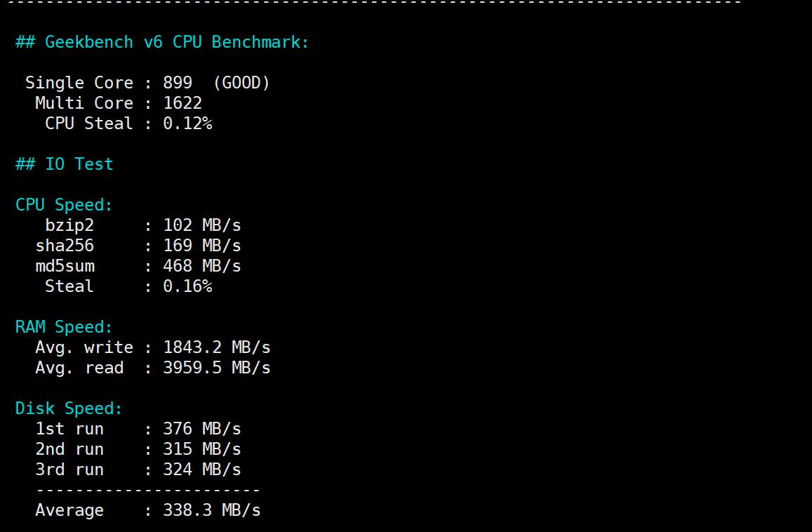Click the dashed line above Average
The height and width of the screenshot is (532, 812).
click(147, 490)
